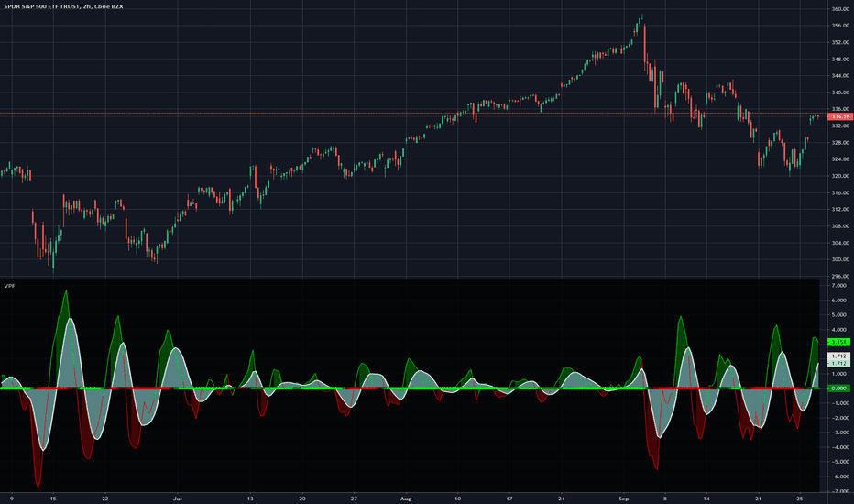Screen dimensions: 854x504
Task: Click the Jul label on time axis
Action: coord(177,499)
